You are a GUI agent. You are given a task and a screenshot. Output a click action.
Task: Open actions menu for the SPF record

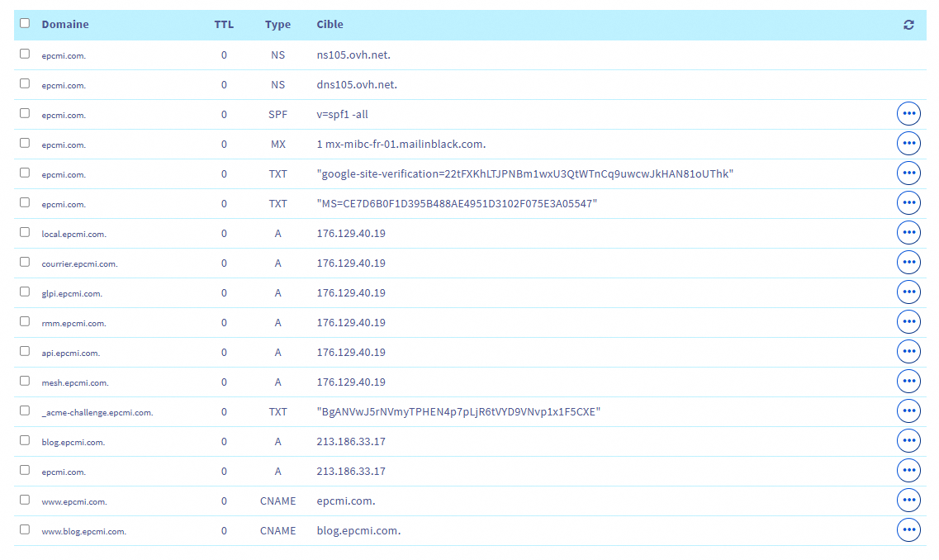click(x=908, y=114)
